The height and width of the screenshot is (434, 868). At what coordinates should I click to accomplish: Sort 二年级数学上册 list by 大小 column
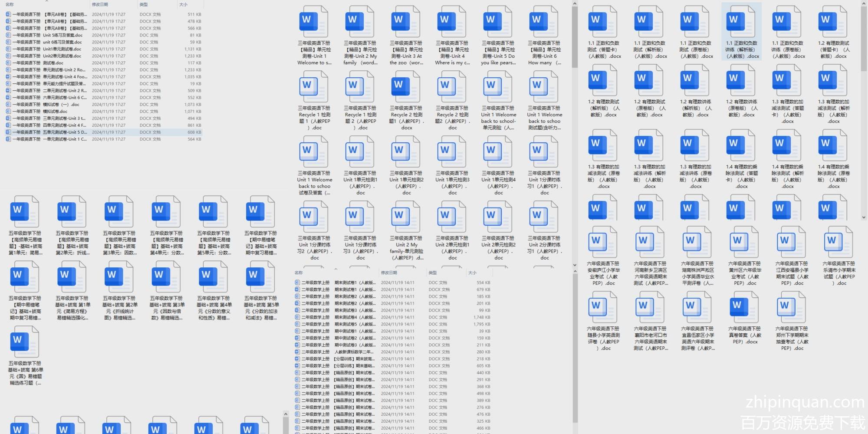(x=472, y=273)
